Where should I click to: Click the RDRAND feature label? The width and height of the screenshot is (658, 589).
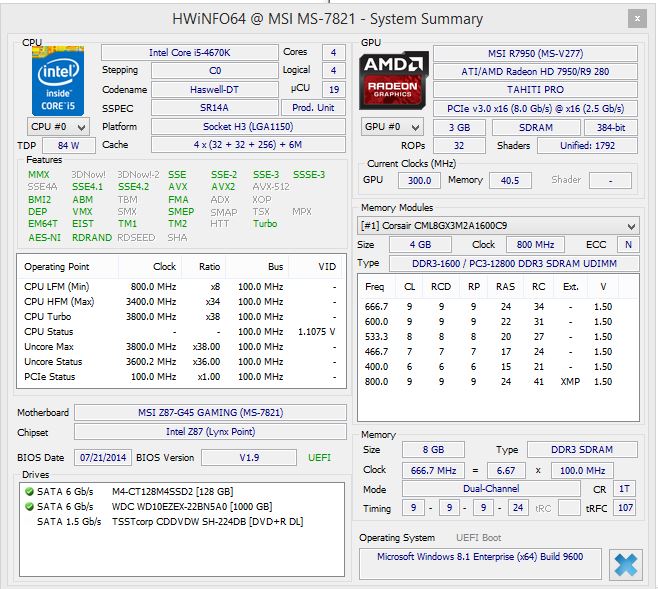coord(92,238)
